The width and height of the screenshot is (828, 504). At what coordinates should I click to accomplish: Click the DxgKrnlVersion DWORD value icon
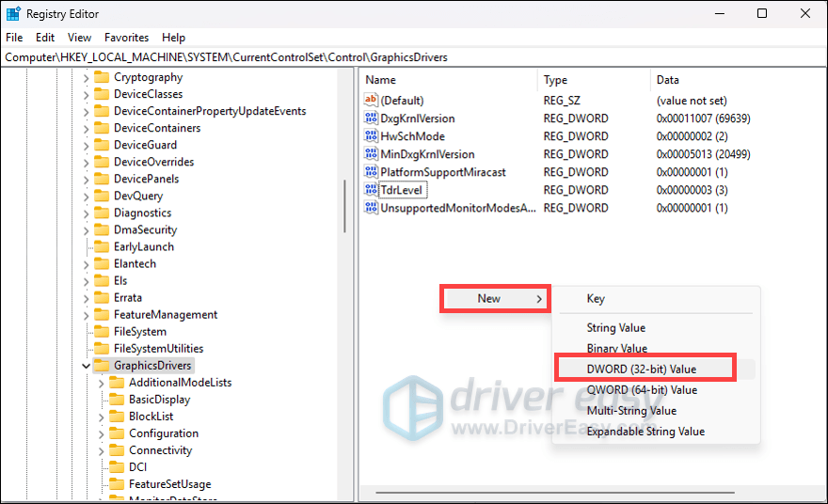pos(371,118)
